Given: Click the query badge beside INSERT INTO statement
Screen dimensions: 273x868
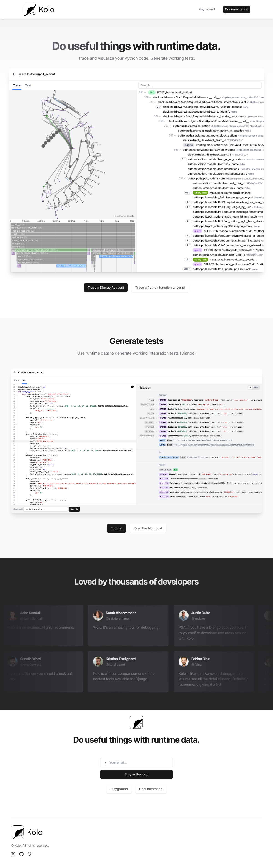Looking at the screenshot, I should click(197, 250).
